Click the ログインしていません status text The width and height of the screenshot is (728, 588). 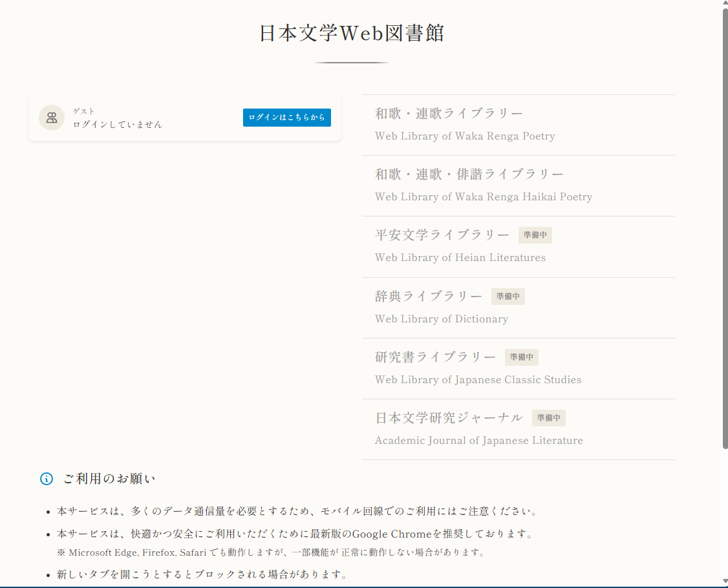click(x=117, y=125)
